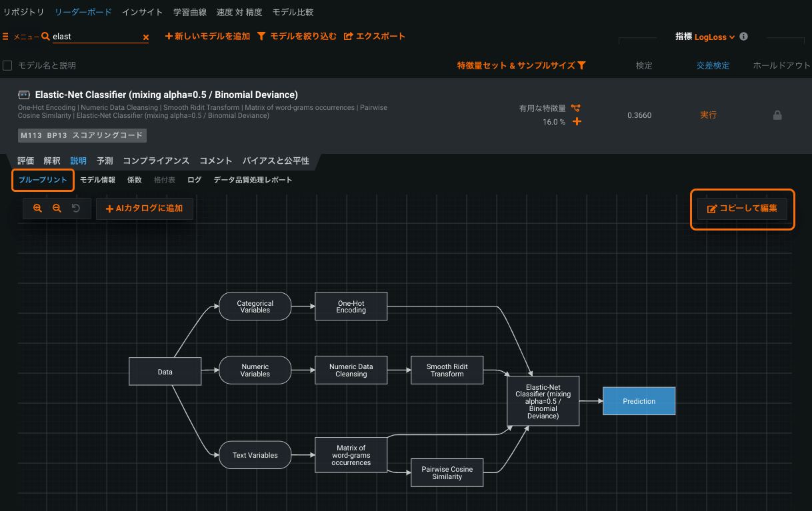Click the info icon next to LogLoss

click(743, 37)
